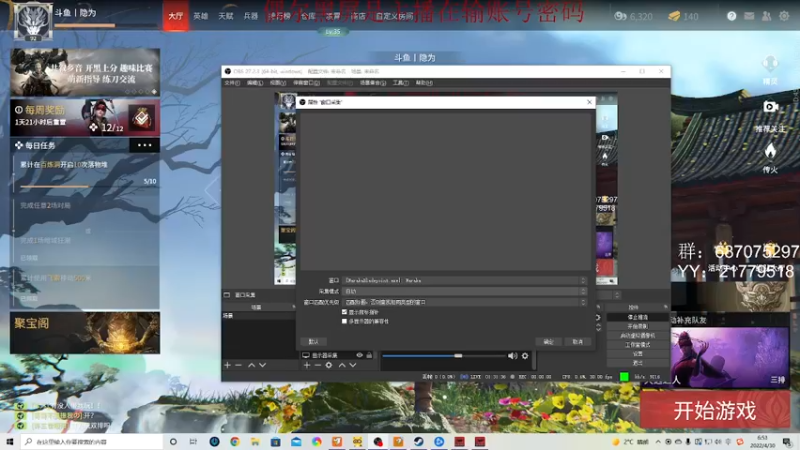This screenshot has height=450, width=800.
Task: Open OBS 帮助 menu
Action: coord(424,83)
